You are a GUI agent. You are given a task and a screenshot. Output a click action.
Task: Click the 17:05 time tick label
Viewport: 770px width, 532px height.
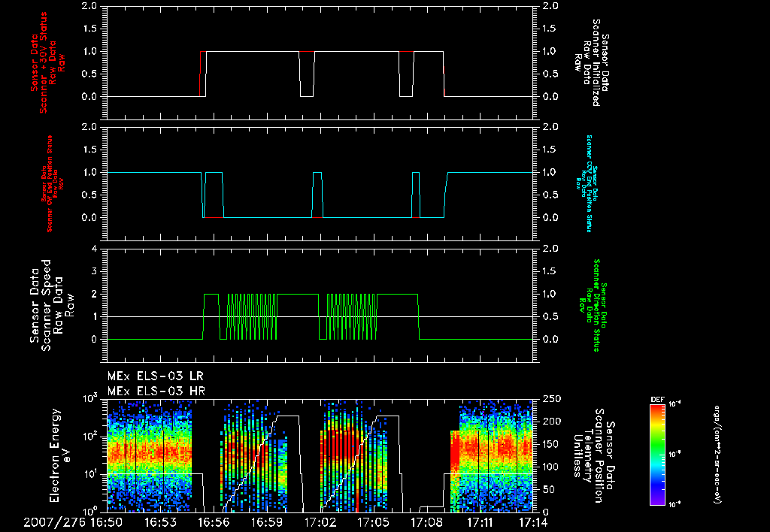373,522
